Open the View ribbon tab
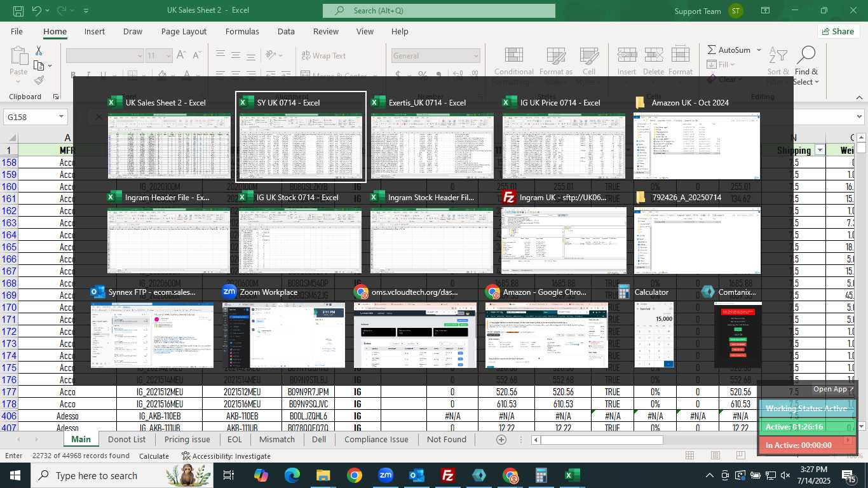 point(365,31)
